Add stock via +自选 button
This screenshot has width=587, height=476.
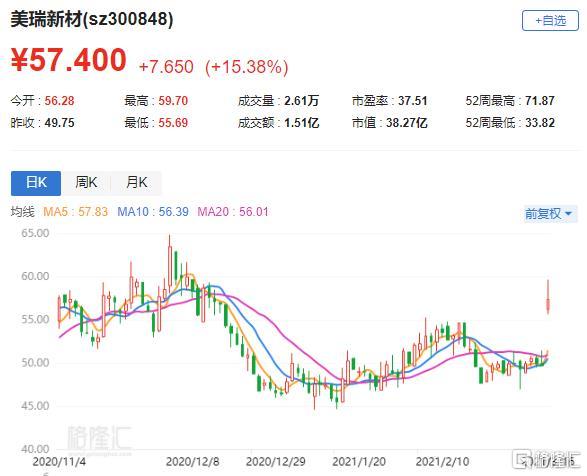point(550,21)
